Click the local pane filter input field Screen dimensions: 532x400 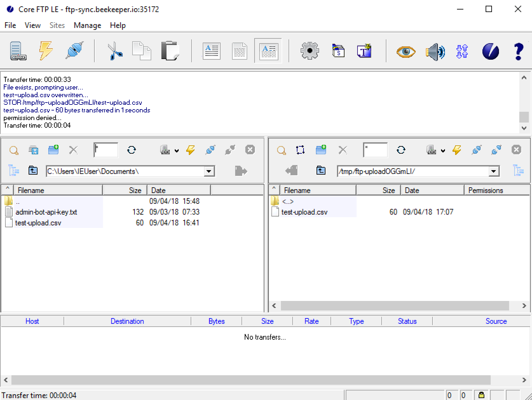106,150
